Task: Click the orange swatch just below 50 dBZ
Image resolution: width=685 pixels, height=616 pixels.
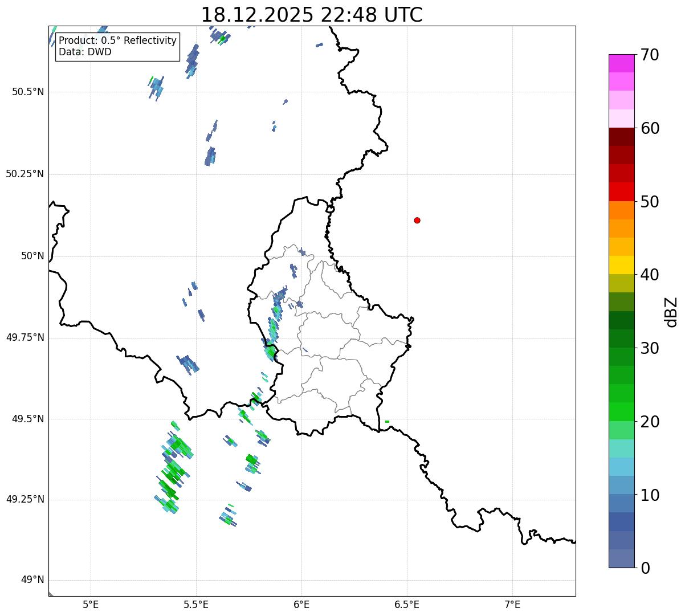Action: point(621,210)
